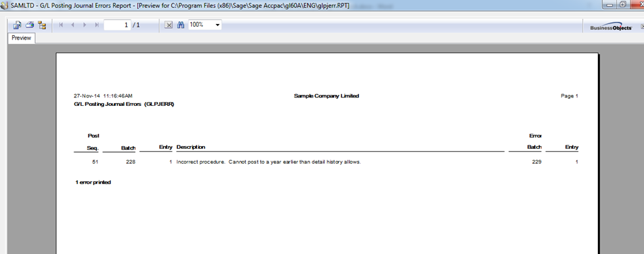
Task: Go to previous page arrow
Action: click(73, 25)
